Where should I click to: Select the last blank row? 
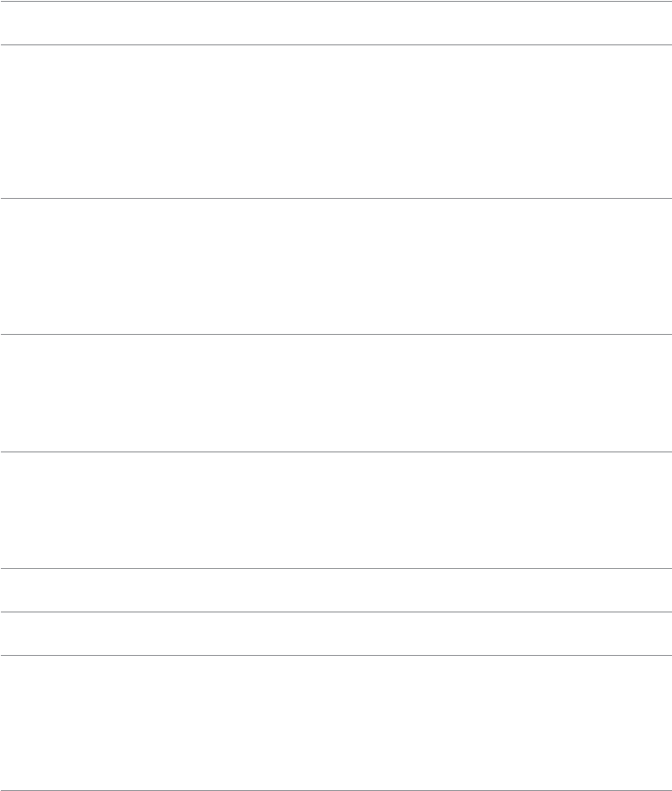[336, 723]
